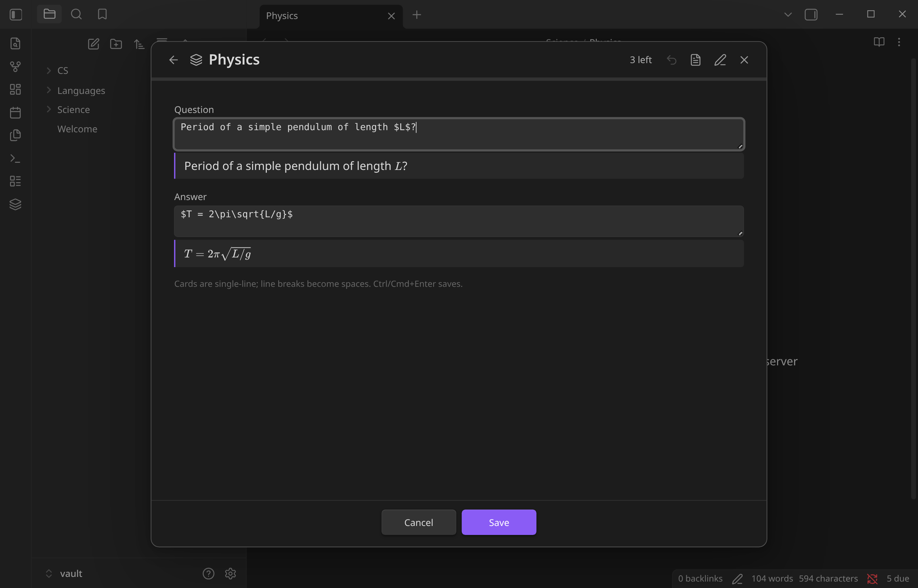The image size is (918, 588).
Task: Open the bookmarks icon
Action: (x=102, y=14)
